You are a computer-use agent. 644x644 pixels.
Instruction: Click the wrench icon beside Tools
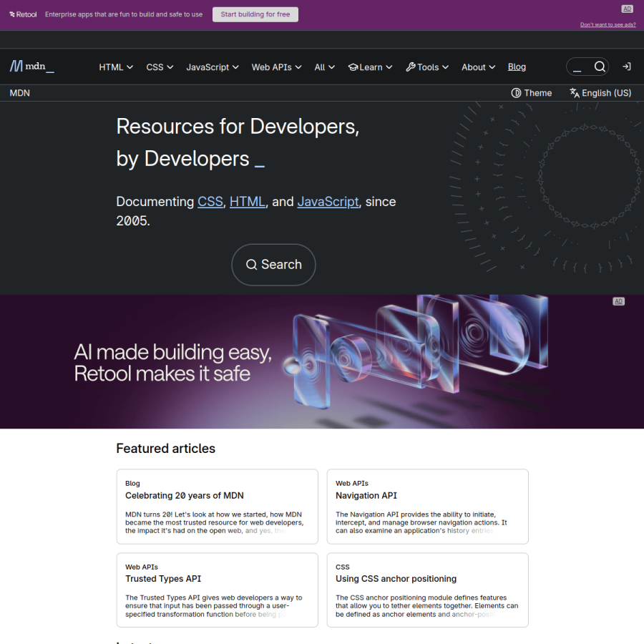tap(411, 67)
